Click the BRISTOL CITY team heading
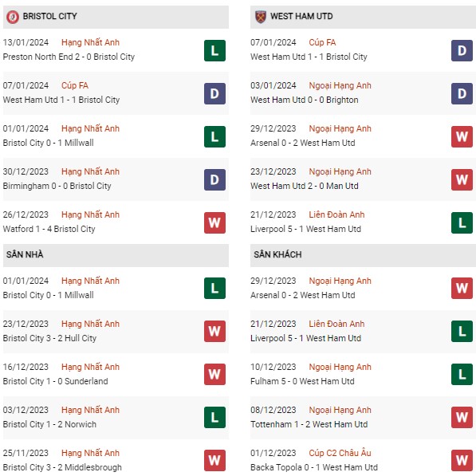 pos(49,16)
